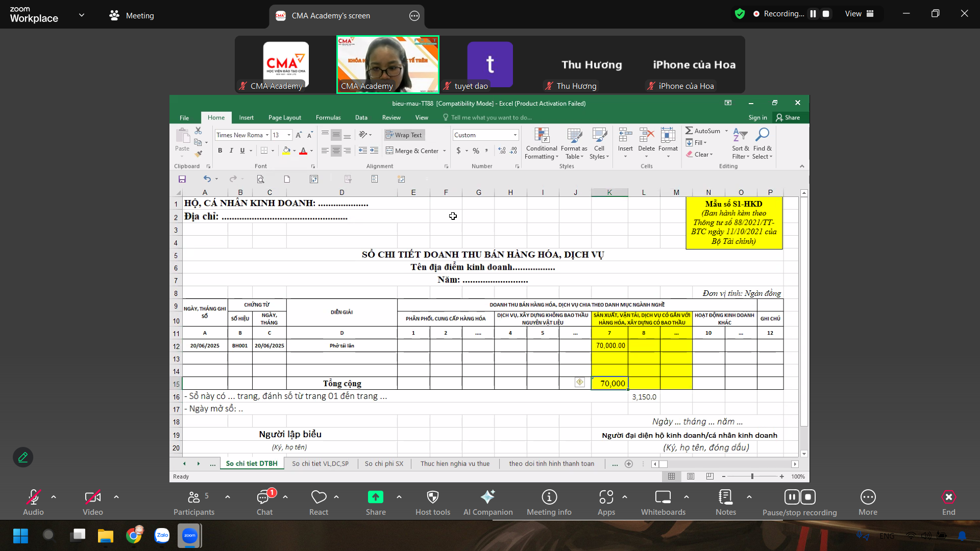The width and height of the screenshot is (980, 551).
Task: Pause the recording in top bar
Action: (x=813, y=14)
